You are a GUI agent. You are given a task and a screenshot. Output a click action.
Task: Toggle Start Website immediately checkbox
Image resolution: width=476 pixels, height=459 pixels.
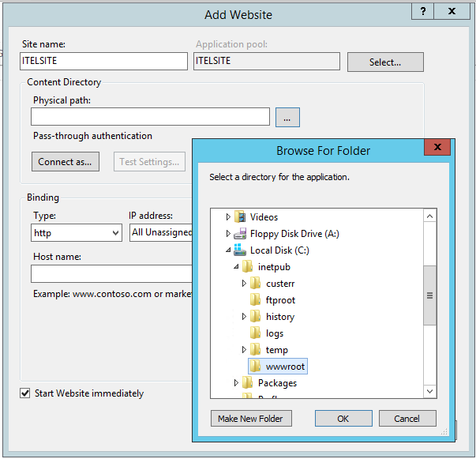[25, 393]
